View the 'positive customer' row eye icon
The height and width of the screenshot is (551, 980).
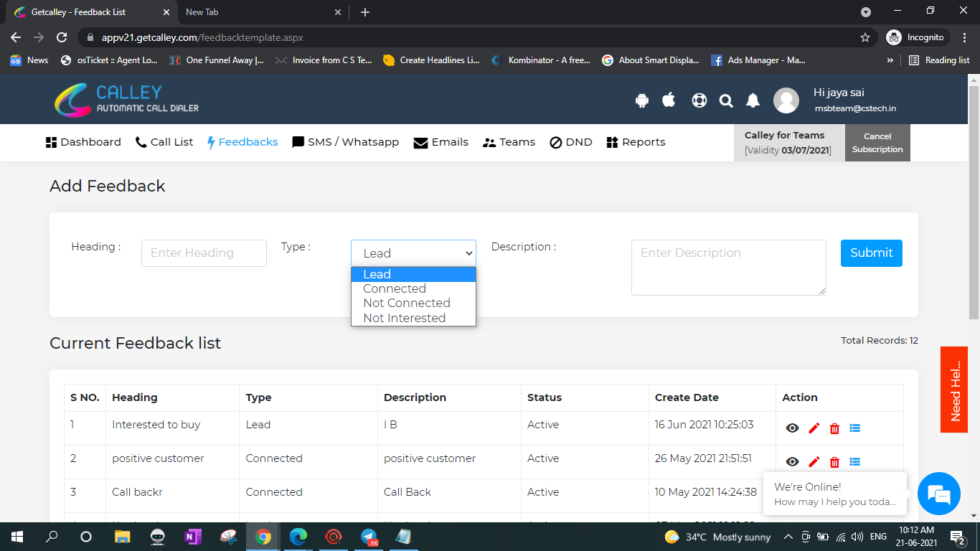pyautogui.click(x=792, y=462)
